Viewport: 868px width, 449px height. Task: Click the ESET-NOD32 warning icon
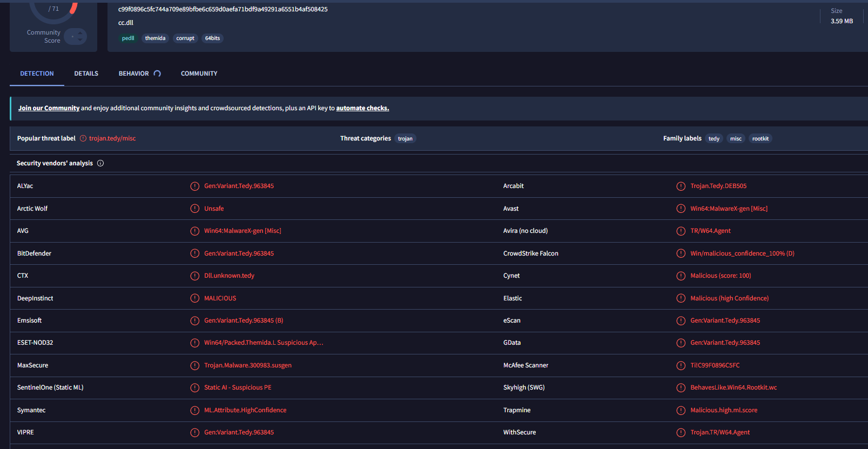pos(195,343)
